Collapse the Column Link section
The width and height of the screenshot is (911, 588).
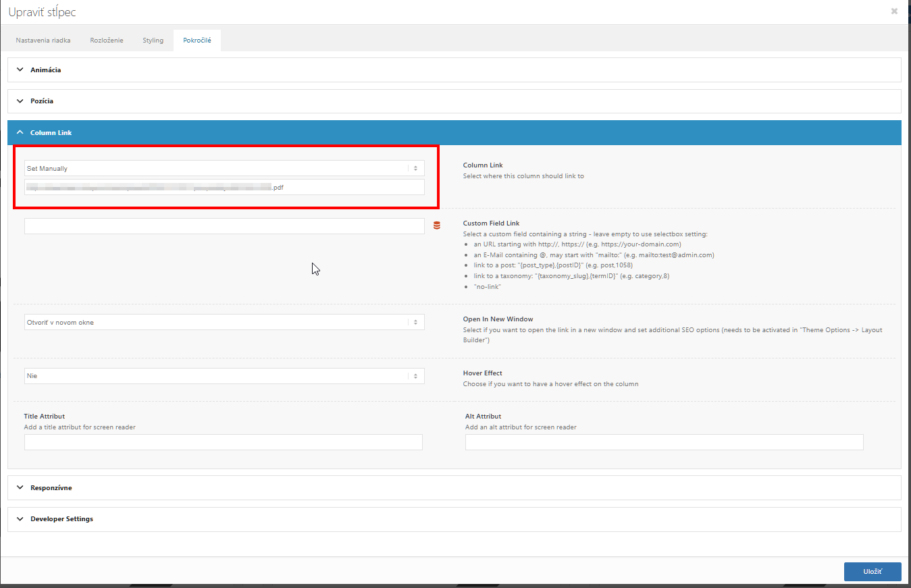[454, 132]
